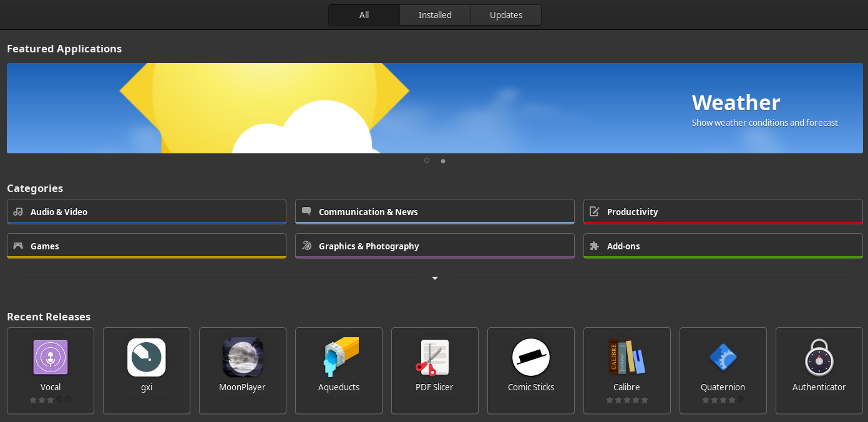Open the Vocal podcast app icon
868x422 pixels.
[x=51, y=357]
